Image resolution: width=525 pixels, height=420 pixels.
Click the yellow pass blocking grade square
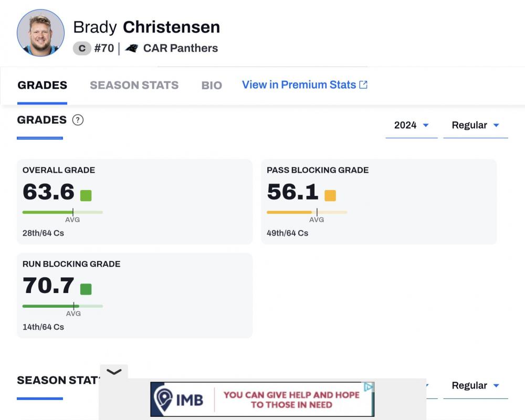tap(330, 196)
